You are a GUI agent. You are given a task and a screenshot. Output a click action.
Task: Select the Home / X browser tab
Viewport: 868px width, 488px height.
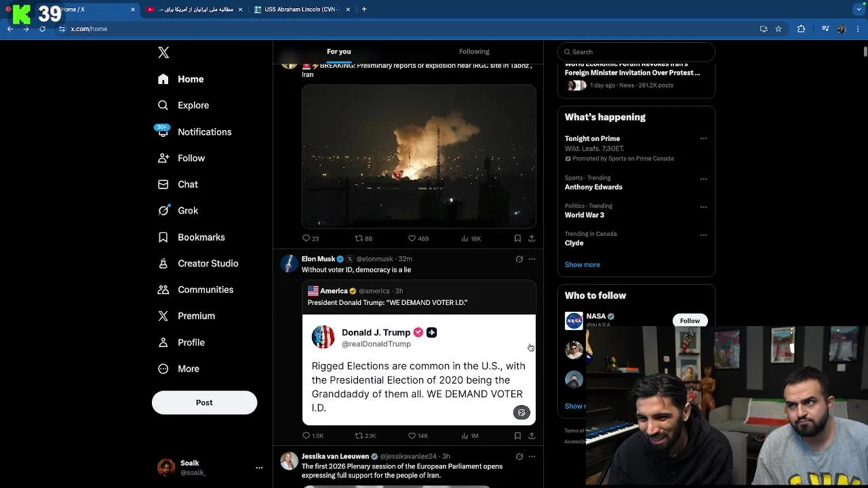[71, 9]
